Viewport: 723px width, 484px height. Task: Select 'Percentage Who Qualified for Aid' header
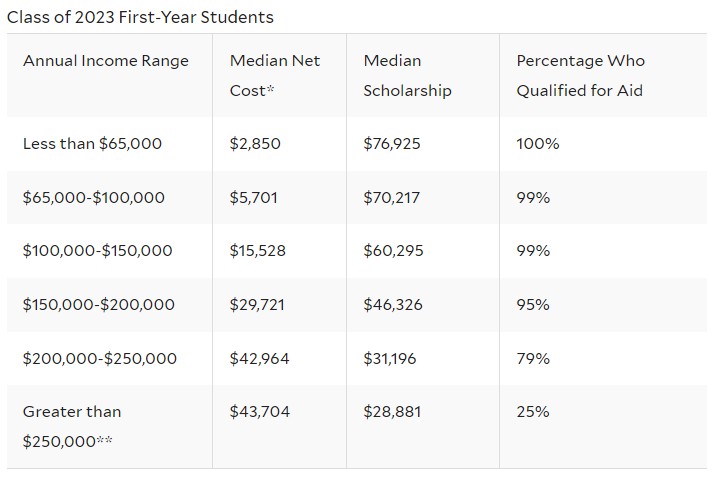click(x=580, y=75)
